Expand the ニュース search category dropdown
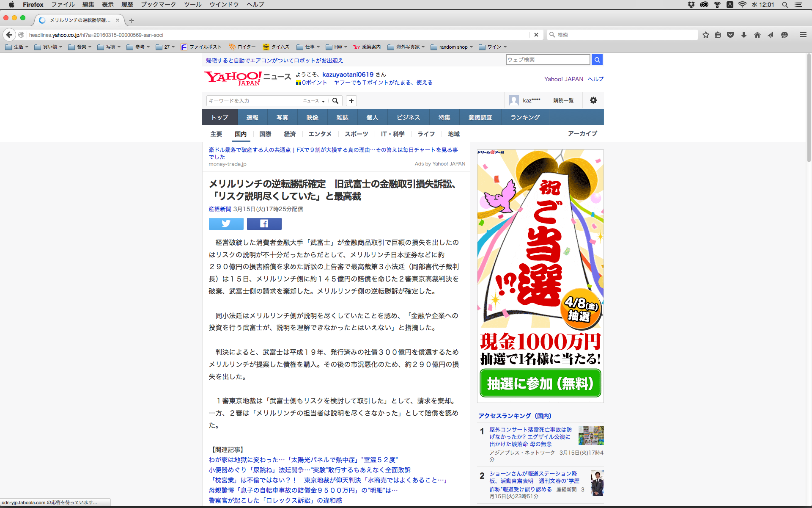The height and width of the screenshot is (508, 812). click(x=314, y=101)
